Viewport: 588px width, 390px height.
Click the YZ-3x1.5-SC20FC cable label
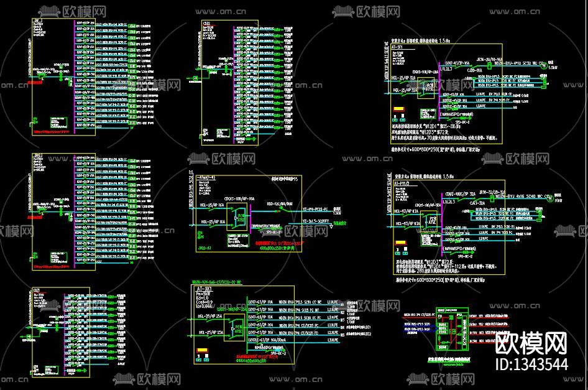(x=315, y=221)
